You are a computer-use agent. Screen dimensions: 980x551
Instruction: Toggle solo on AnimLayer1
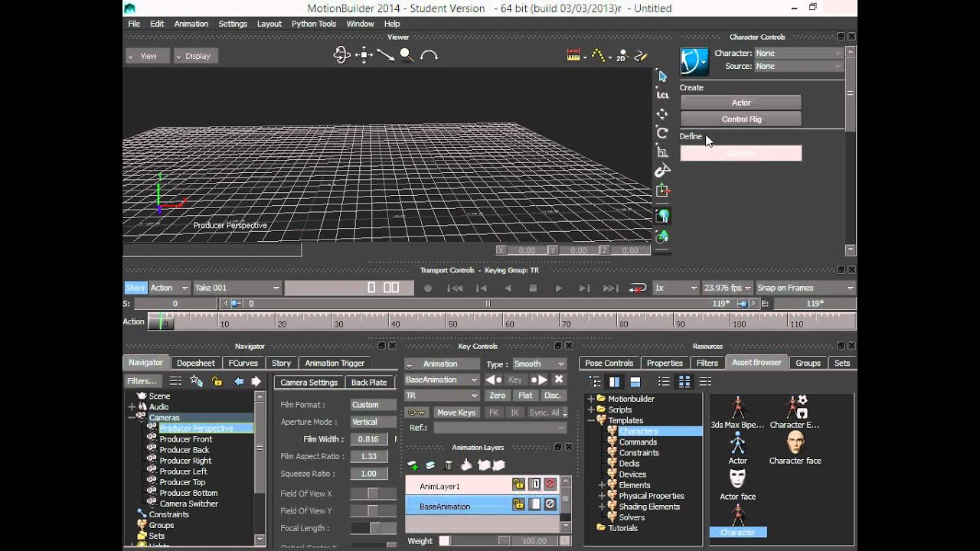click(x=535, y=484)
